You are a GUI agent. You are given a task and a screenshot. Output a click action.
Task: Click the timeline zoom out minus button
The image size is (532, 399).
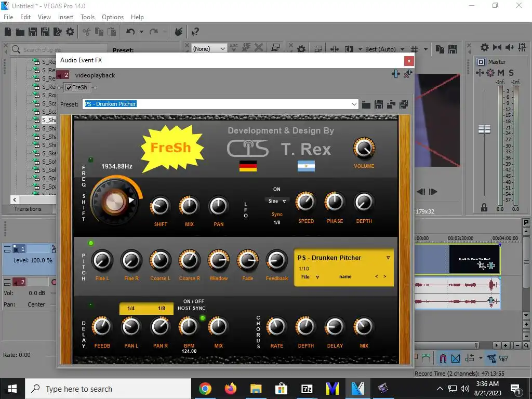pyautogui.click(x=517, y=345)
